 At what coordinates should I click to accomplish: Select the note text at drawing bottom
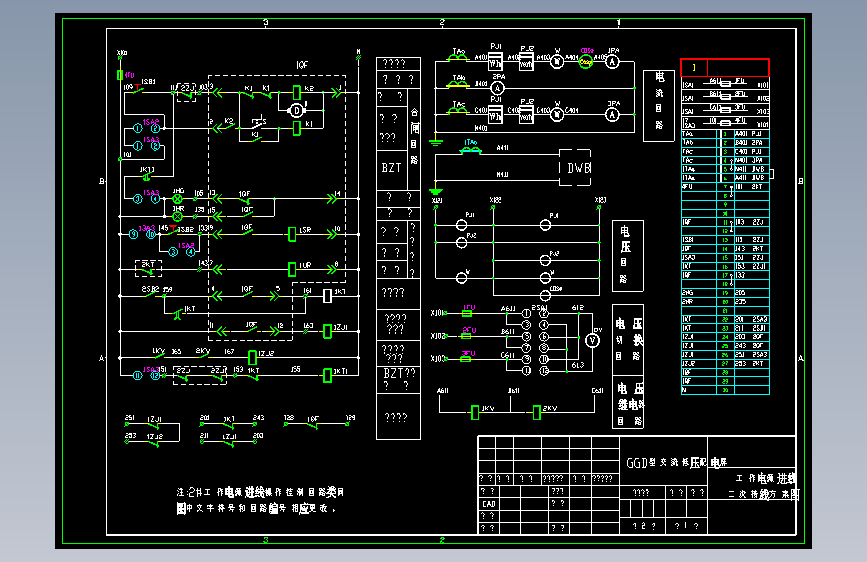pyautogui.click(x=260, y=500)
